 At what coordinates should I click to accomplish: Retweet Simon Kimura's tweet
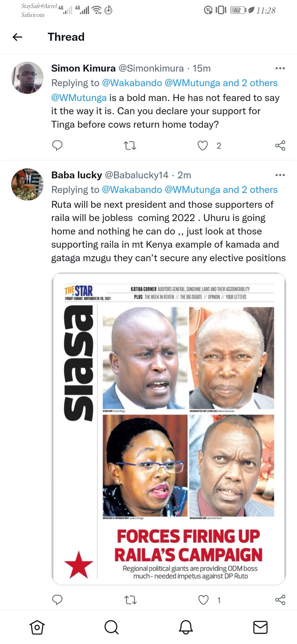(x=130, y=145)
